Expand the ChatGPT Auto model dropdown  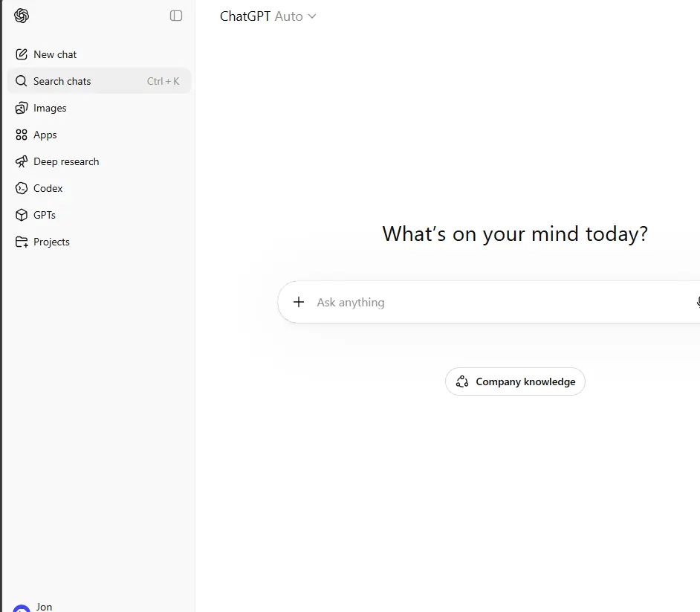point(268,16)
